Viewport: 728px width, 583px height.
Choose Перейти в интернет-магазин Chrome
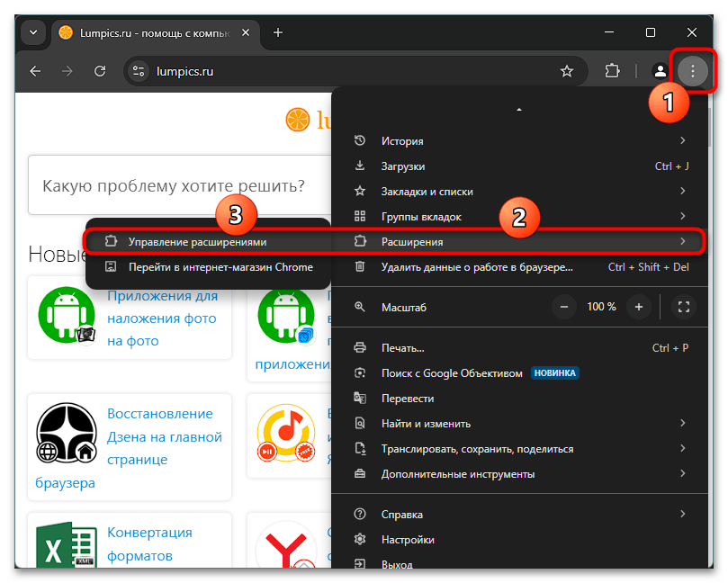click(208, 267)
